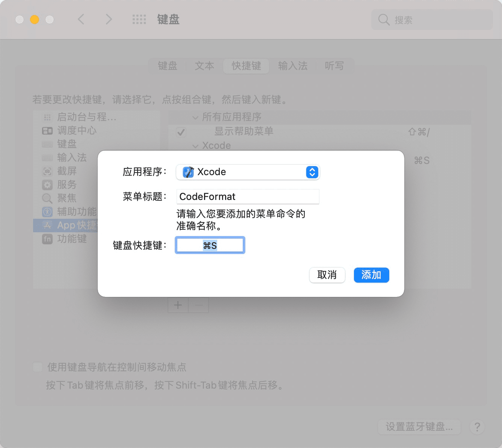Switch to the 文本 tab
The width and height of the screenshot is (502, 448).
(x=204, y=66)
